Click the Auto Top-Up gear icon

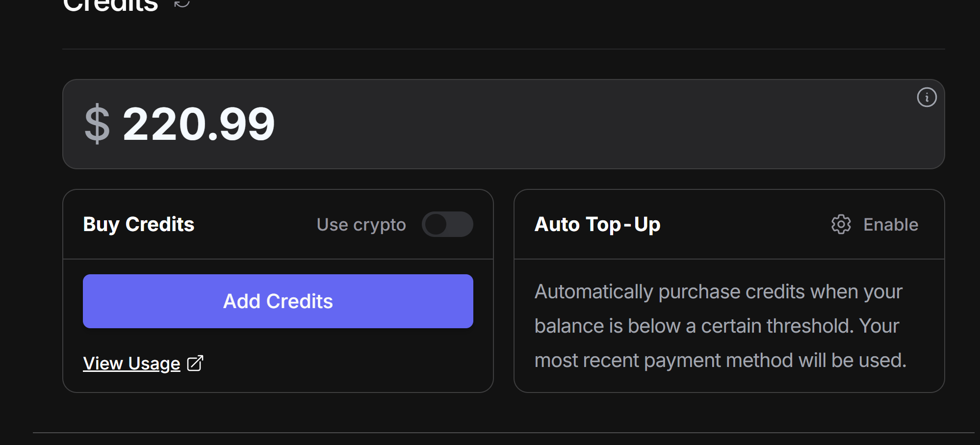tap(841, 225)
